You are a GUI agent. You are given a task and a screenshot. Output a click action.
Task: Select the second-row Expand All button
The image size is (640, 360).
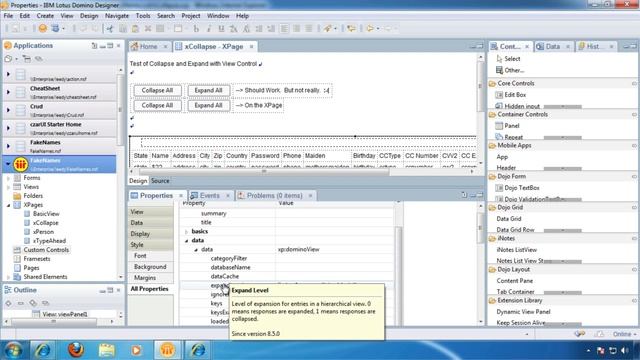tap(208, 105)
